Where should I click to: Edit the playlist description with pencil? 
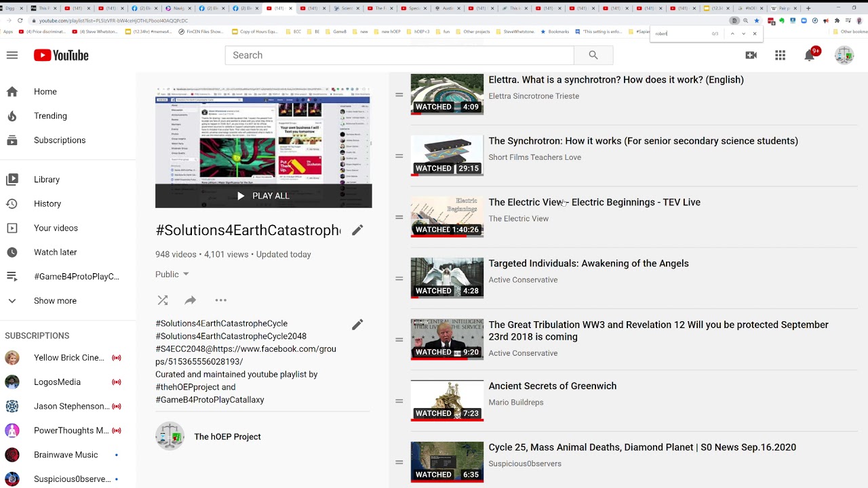[x=357, y=325]
